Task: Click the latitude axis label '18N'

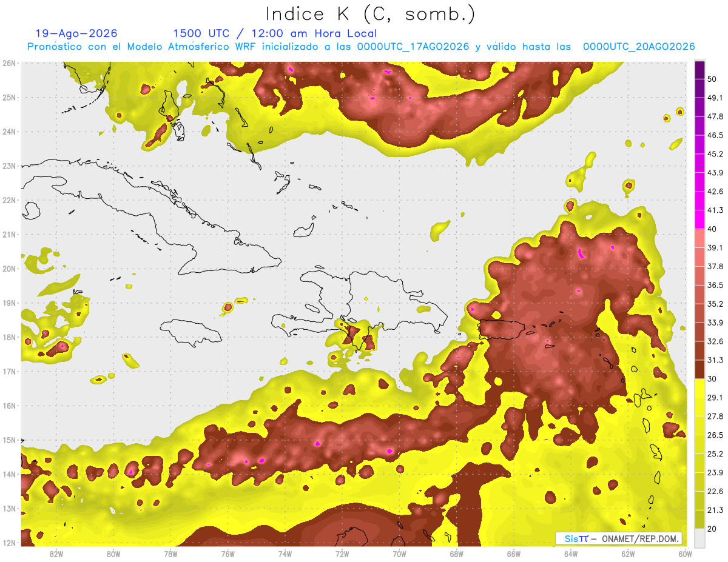Action: pyautogui.click(x=9, y=337)
